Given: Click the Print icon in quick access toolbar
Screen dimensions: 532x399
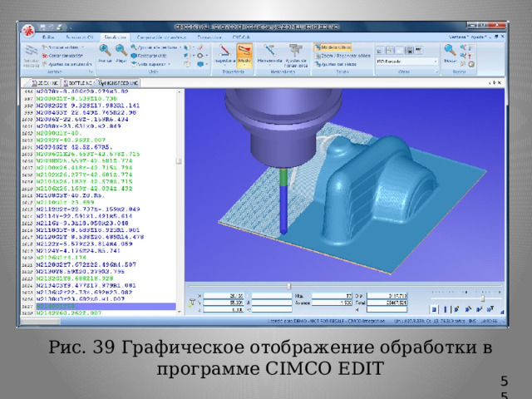Looking at the screenshot, I should point(59,27).
